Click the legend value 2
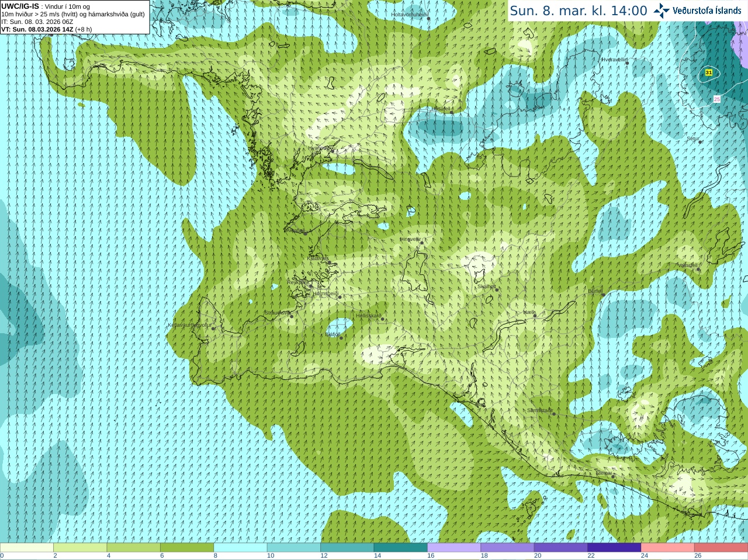Viewport: 748px width, 560px height. 56,556
